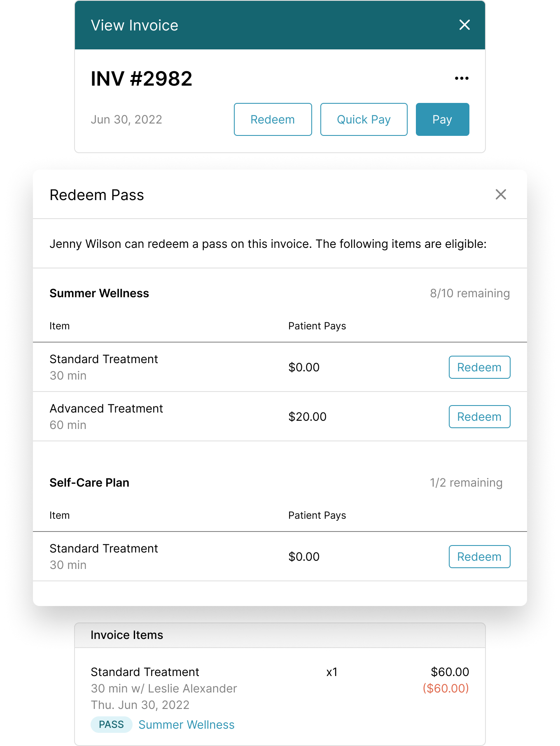
Task: Click the 8/10 remaining counter
Action: [x=470, y=293]
